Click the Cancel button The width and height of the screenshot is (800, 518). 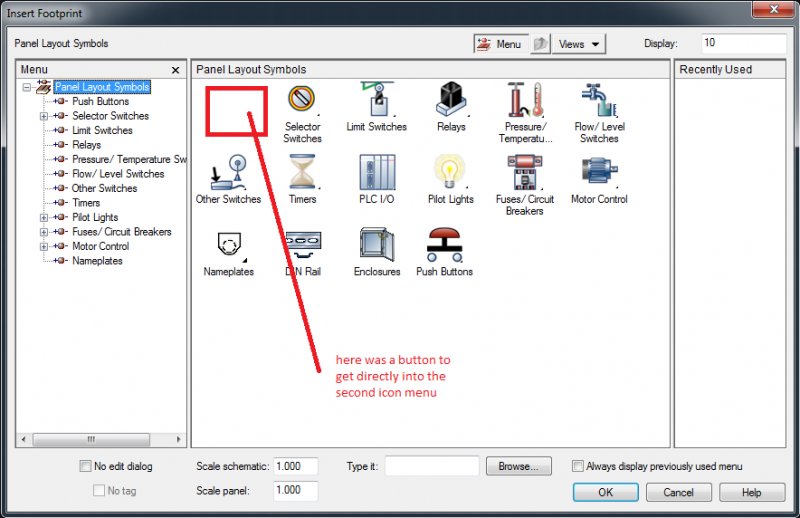click(679, 492)
